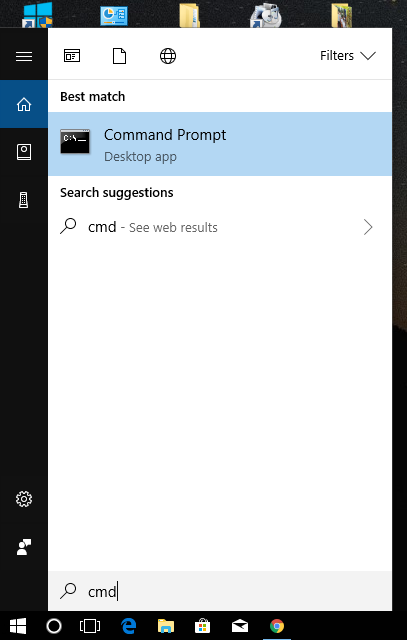408x641 pixels.
Task: Select the Home icon in sidebar
Action: point(24,104)
